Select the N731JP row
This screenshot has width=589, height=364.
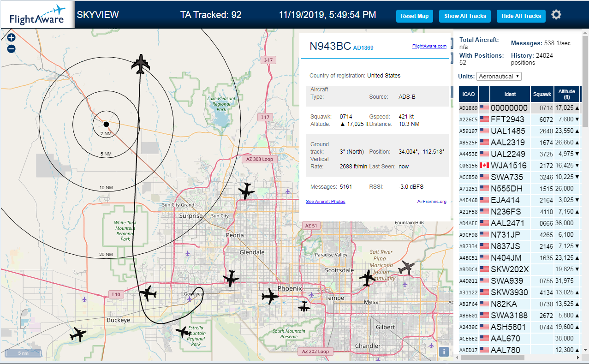click(x=519, y=234)
